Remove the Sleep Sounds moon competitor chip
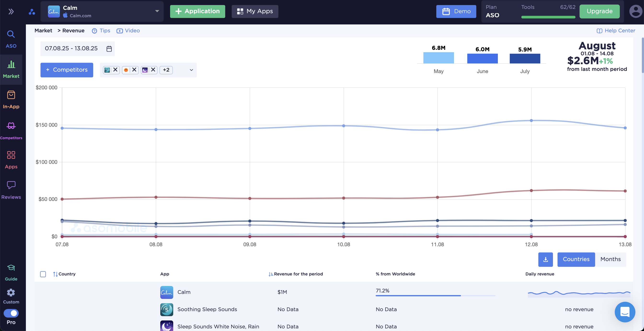Screen dimensions: 644x331 153,70
